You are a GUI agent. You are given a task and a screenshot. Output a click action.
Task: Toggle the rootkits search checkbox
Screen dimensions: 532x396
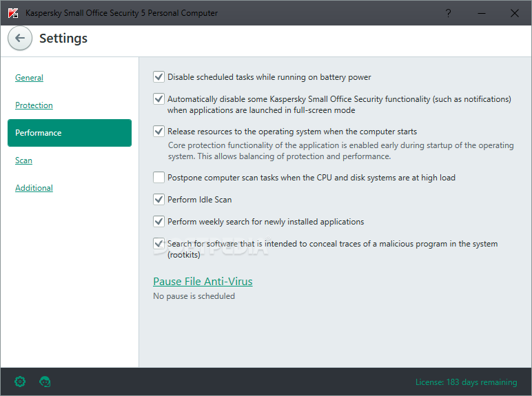[158, 243]
